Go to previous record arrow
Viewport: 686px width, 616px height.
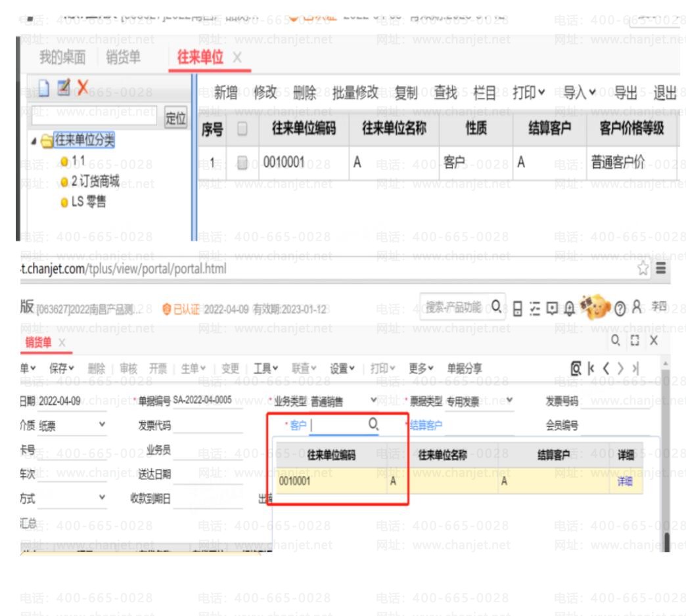pyautogui.click(x=606, y=368)
